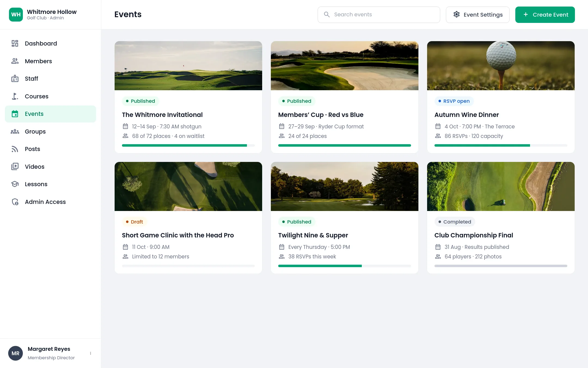The height and width of the screenshot is (368, 588).
Task: Click calendar icon next to 27–29 Sep
Action: 282,126
